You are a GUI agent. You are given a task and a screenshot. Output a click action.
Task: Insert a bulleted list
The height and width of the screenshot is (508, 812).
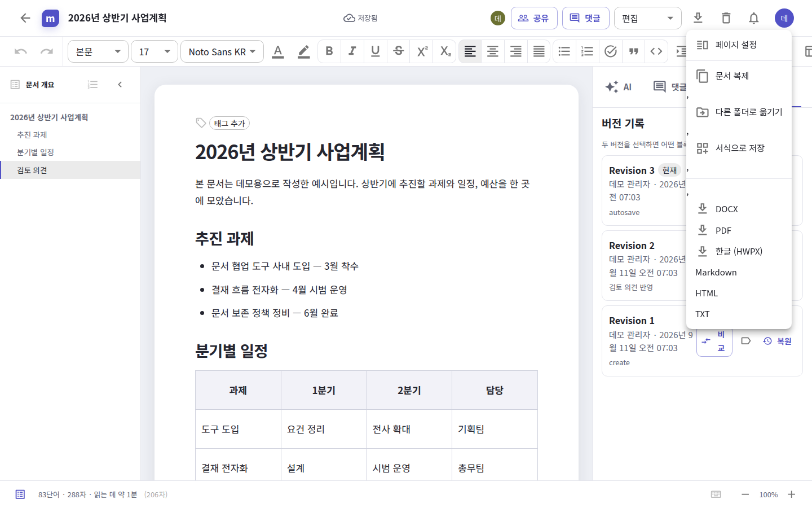click(564, 51)
